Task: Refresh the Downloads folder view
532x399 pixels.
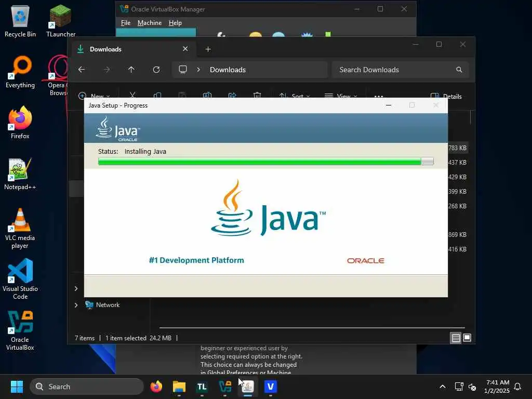Action: [156, 70]
